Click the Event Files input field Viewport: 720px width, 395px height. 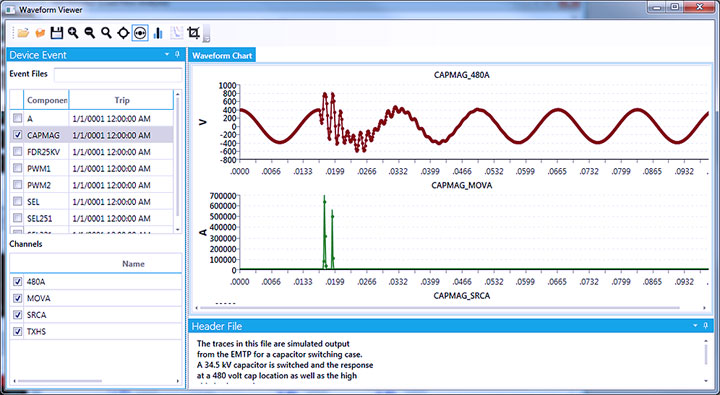[118, 74]
